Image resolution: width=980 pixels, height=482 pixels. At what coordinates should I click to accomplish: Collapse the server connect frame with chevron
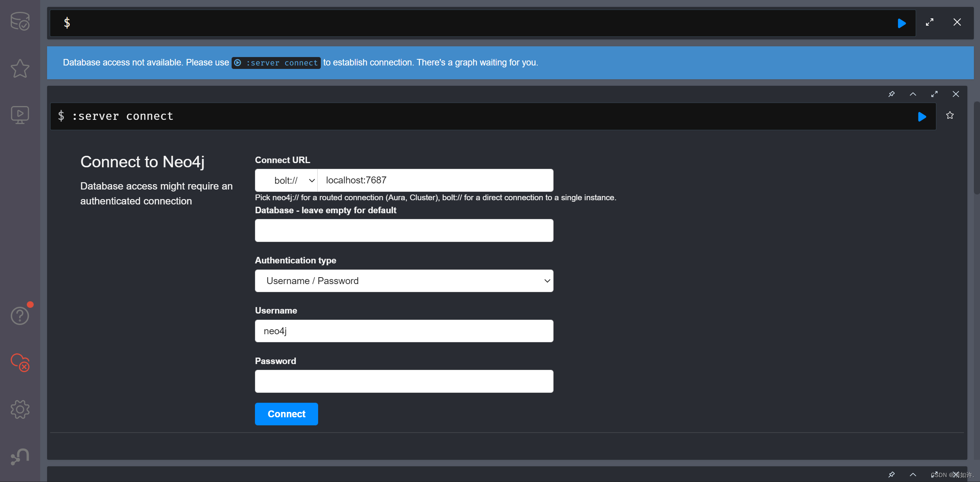coord(913,94)
